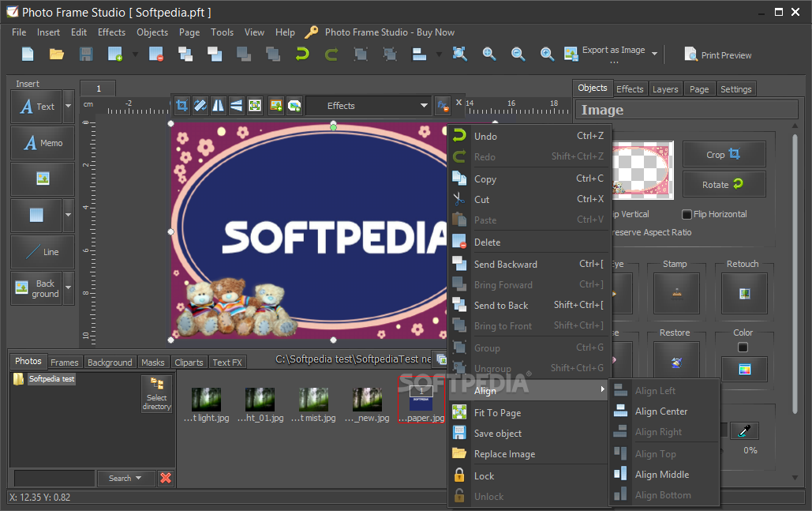
Task: Open the Tools menu
Action: (223, 32)
